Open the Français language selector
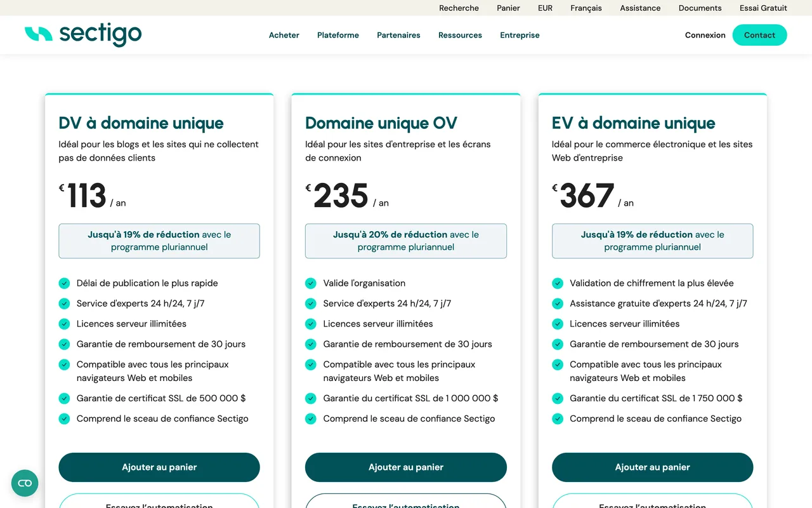 click(586, 8)
